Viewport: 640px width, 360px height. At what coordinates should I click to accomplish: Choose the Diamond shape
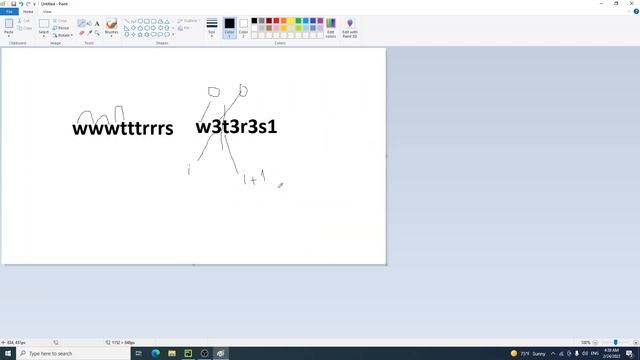[x=133, y=28]
